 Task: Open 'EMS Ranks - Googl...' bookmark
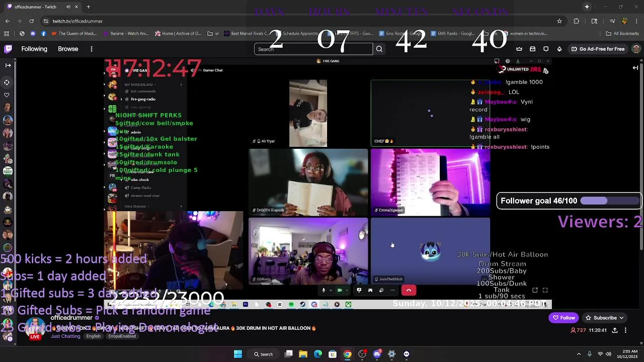(x=452, y=34)
